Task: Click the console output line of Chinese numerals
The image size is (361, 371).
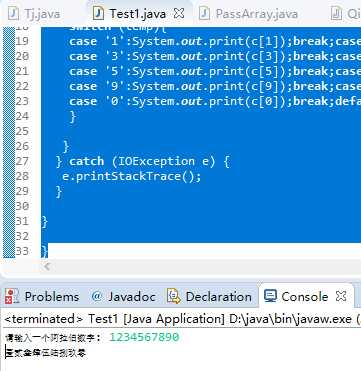Action: [x=46, y=353]
